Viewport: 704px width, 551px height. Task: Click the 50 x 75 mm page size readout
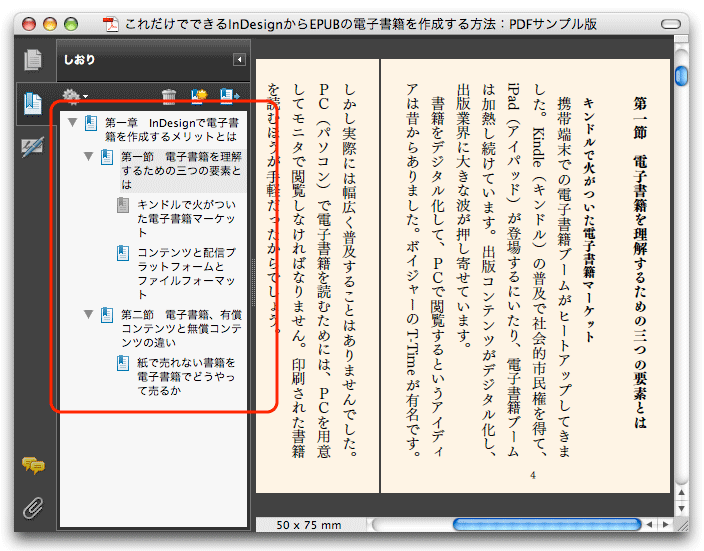point(309,525)
